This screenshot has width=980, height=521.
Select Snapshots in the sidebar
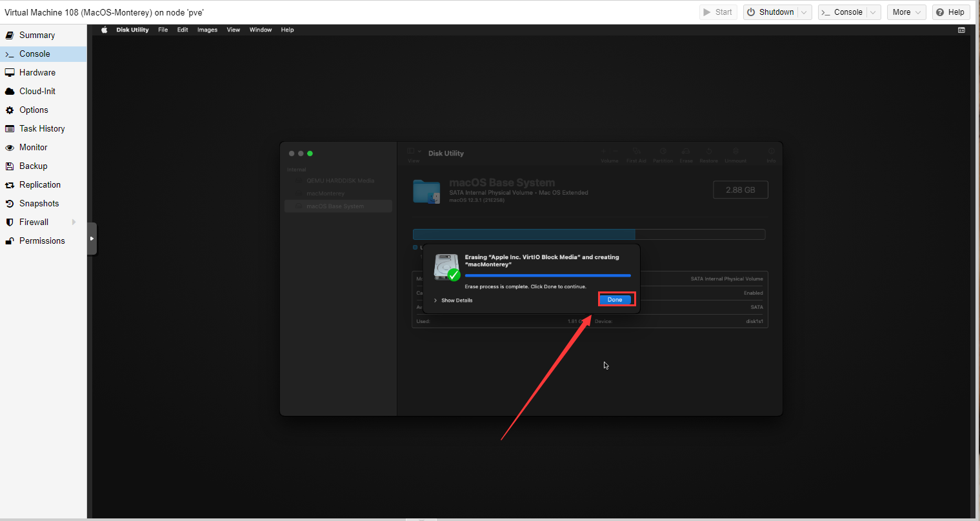click(x=39, y=204)
